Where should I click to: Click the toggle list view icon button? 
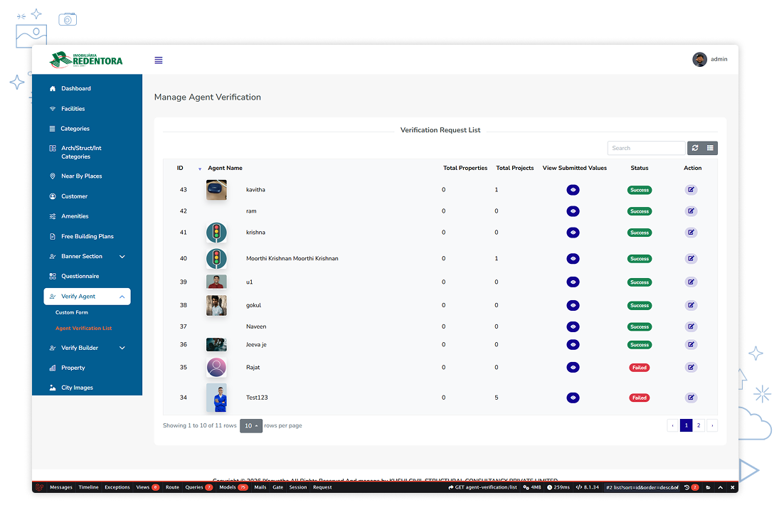point(710,148)
